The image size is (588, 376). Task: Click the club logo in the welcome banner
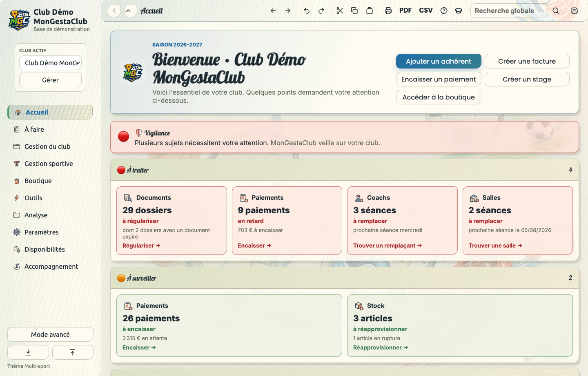133,73
